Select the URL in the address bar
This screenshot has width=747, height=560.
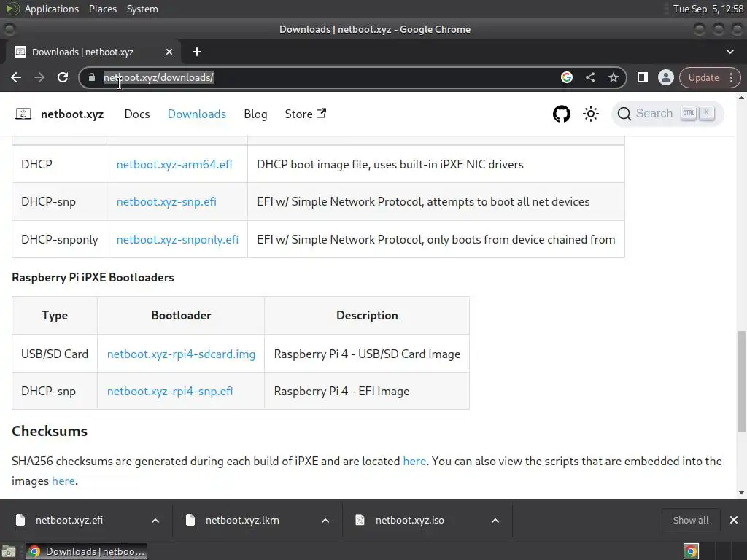click(x=158, y=77)
